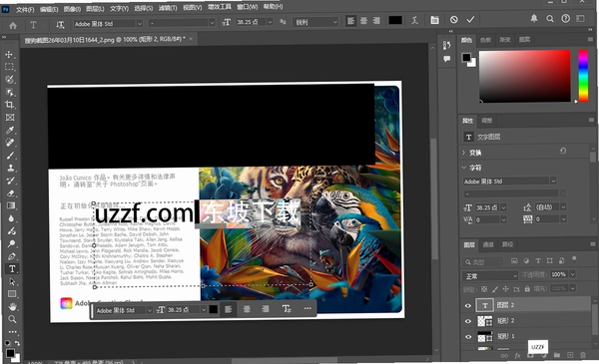This screenshot has height=364, width=599.
Task: Select the Frame tool
Action: (10, 117)
